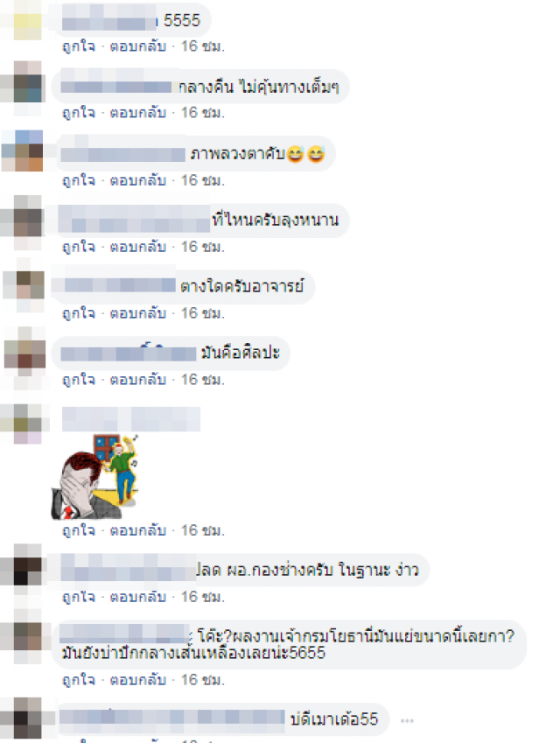Open the facepalm sticker image
This screenshot has width=560, height=743.
94,477
